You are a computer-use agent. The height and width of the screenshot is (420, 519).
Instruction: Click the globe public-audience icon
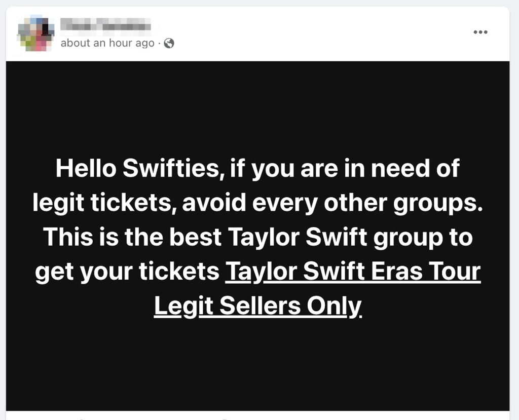169,44
